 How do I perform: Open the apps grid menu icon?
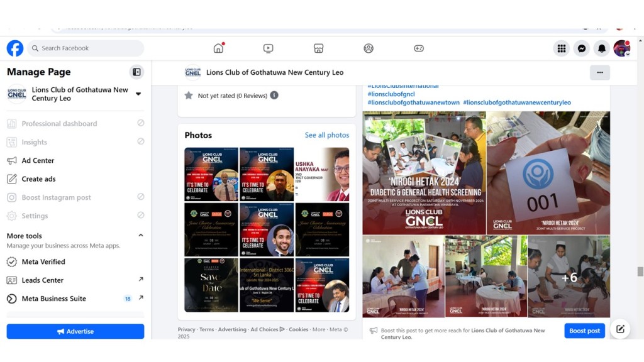562,48
